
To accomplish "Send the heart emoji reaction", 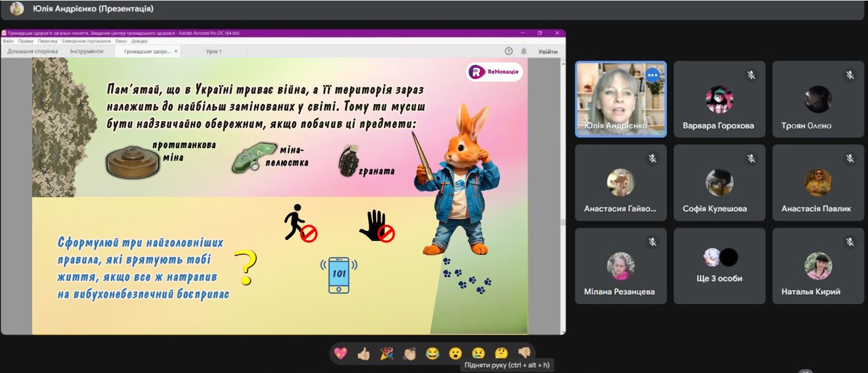I will [340, 353].
